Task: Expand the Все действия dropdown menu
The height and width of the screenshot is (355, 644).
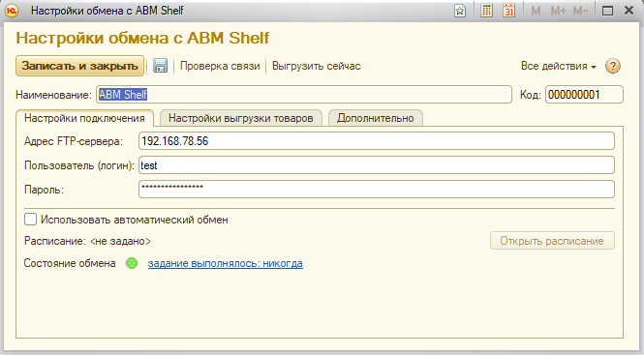Action: (558, 66)
